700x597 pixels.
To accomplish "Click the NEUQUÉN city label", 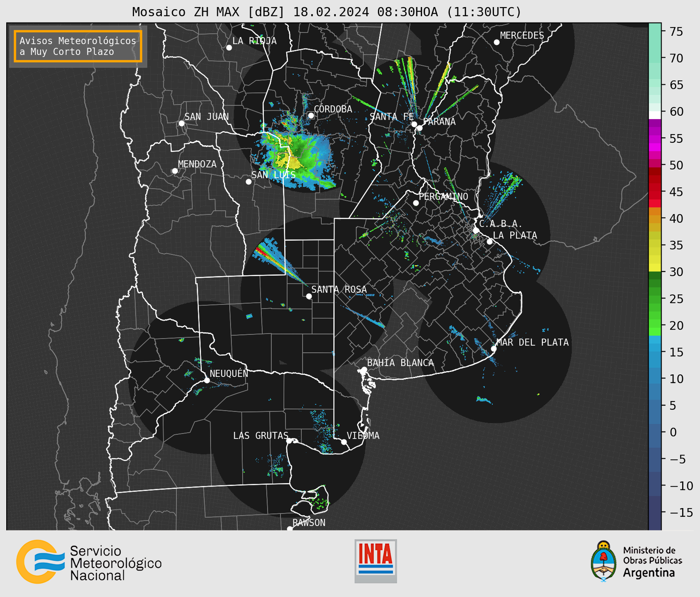I will (229, 374).
